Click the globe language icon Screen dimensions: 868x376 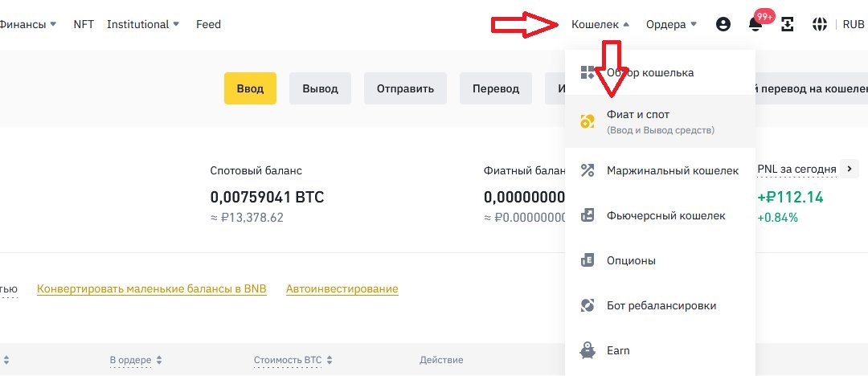(820, 24)
